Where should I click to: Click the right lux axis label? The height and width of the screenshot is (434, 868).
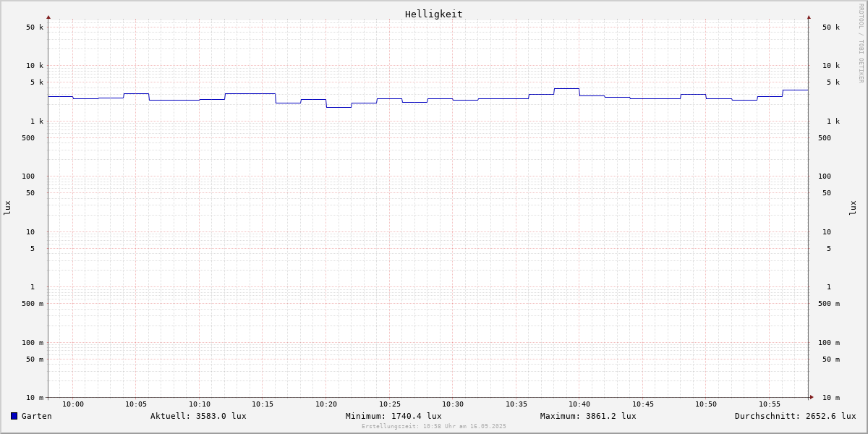click(x=853, y=208)
